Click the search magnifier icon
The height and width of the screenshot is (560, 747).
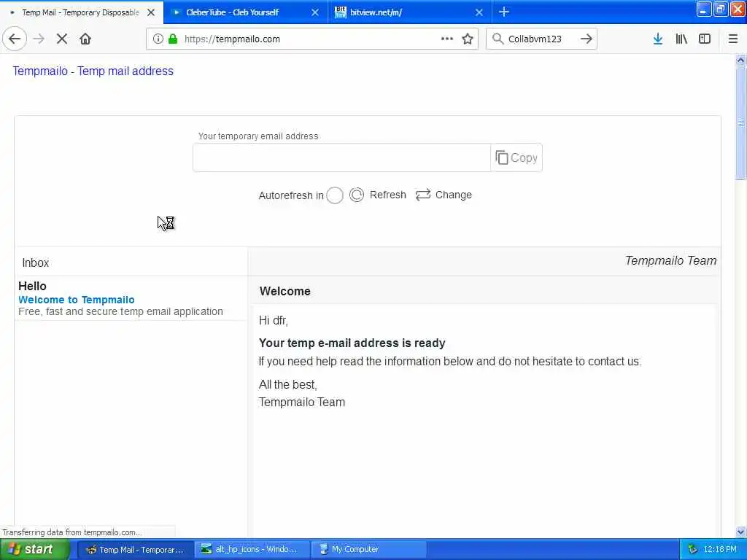tap(498, 39)
